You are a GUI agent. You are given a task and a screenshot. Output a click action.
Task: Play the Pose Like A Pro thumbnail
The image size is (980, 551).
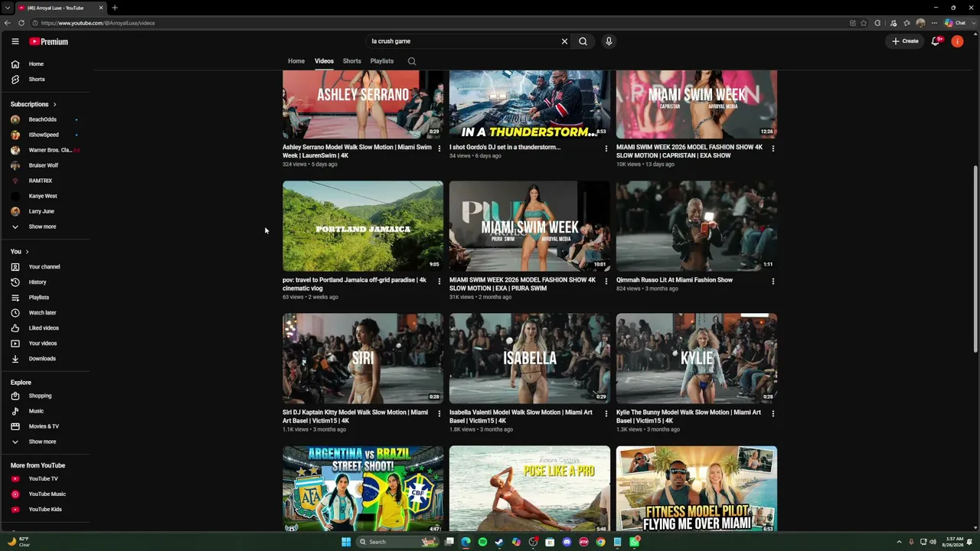[x=530, y=488]
